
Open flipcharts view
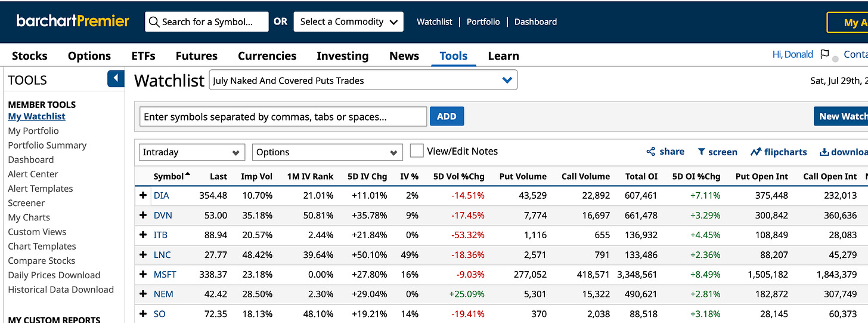[779, 152]
